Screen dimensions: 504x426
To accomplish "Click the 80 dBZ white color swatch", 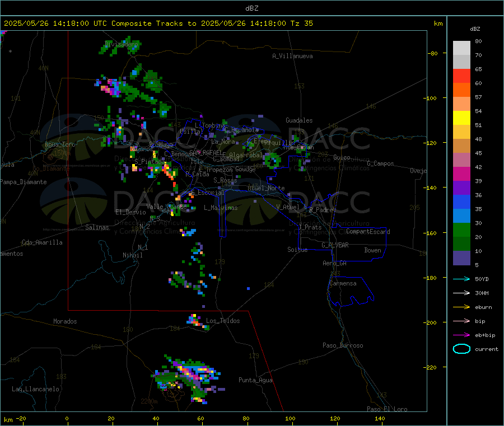I will click(x=461, y=48).
